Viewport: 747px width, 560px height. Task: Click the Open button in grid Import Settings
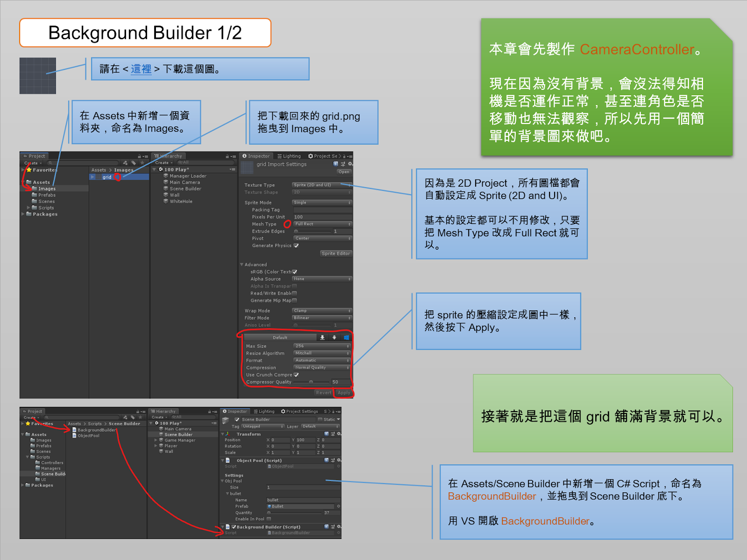[344, 172]
